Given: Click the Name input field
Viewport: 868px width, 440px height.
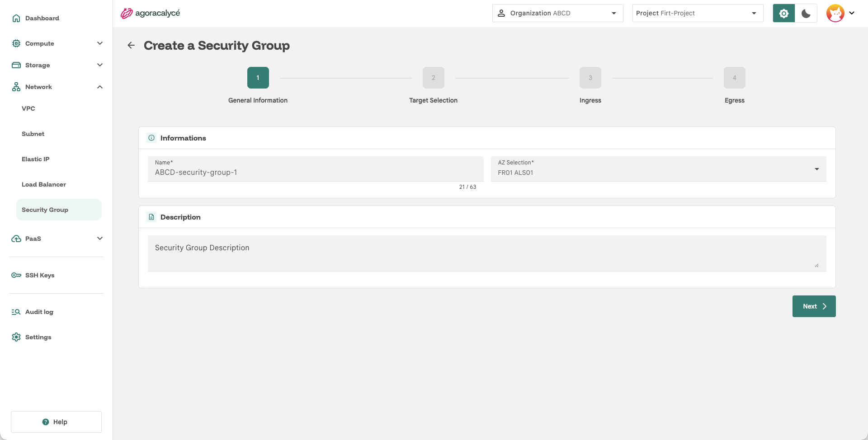Looking at the screenshot, I should click(x=316, y=169).
